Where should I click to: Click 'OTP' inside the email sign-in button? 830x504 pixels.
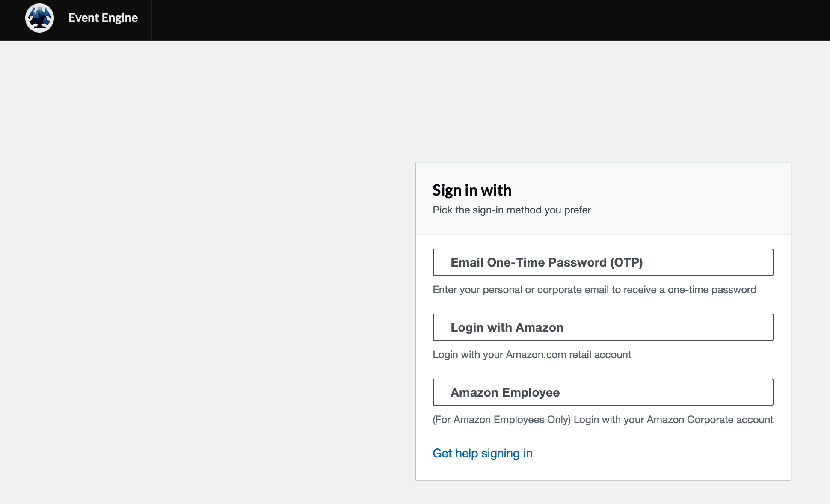(x=626, y=262)
